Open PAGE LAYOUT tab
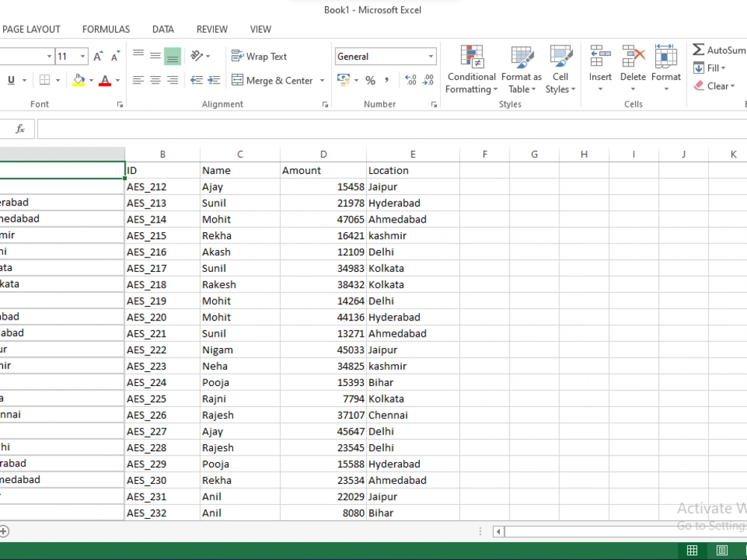Screen dimensions: 747x560 31,30
